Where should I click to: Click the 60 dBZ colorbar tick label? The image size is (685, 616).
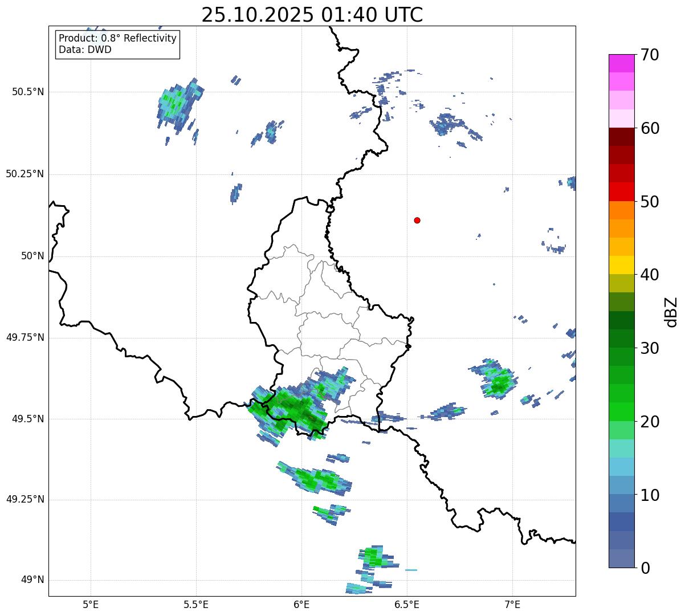pos(650,128)
